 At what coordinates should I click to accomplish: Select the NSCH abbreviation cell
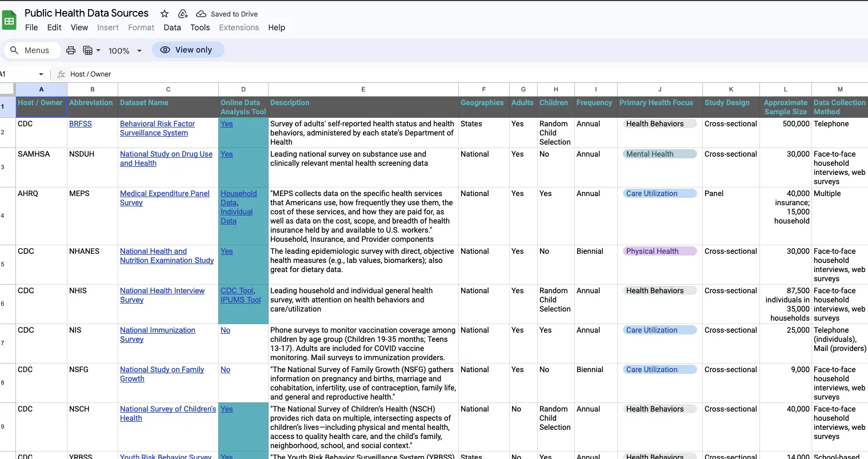pos(93,427)
